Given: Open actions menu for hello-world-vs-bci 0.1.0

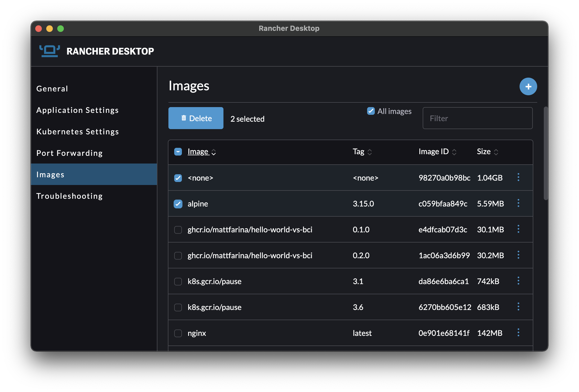Looking at the screenshot, I should coord(518,229).
